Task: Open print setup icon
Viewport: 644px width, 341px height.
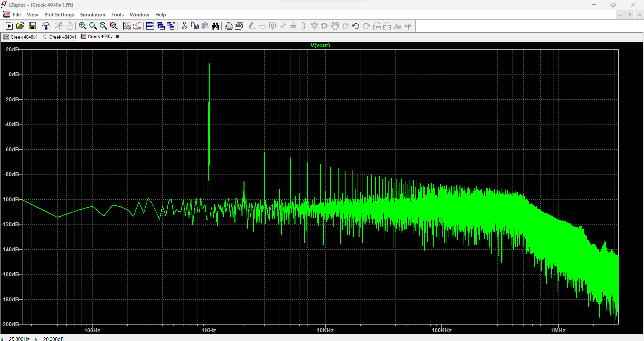Action: [239, 26]
